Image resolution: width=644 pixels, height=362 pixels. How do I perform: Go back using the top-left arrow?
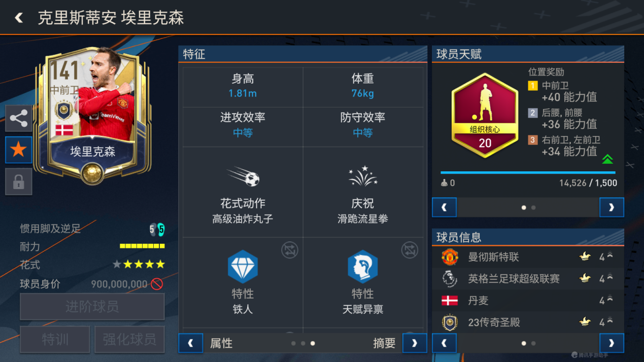pos(19,18)
